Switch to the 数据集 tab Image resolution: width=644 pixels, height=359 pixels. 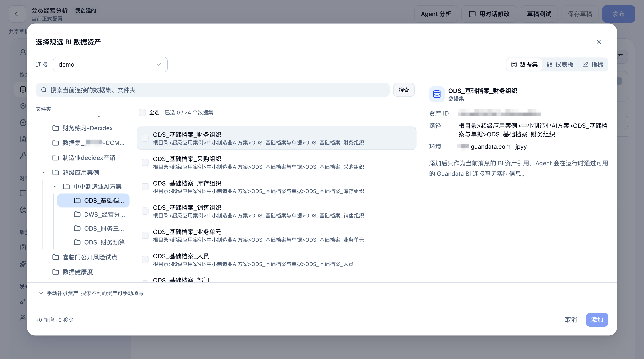pyautogui.click(x=524, y=65)
